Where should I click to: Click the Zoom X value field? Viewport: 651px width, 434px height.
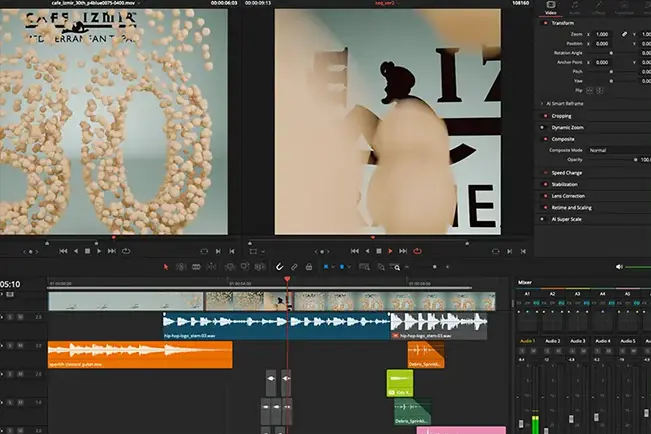[602, 34]
